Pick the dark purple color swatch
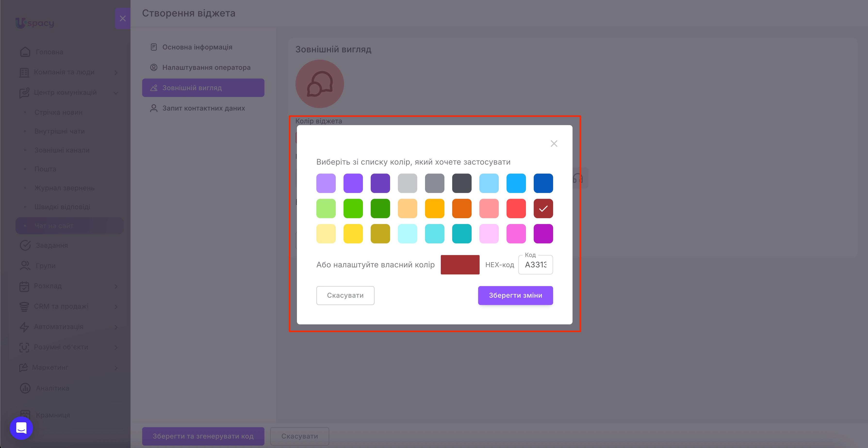 click(x=380, y=183)
